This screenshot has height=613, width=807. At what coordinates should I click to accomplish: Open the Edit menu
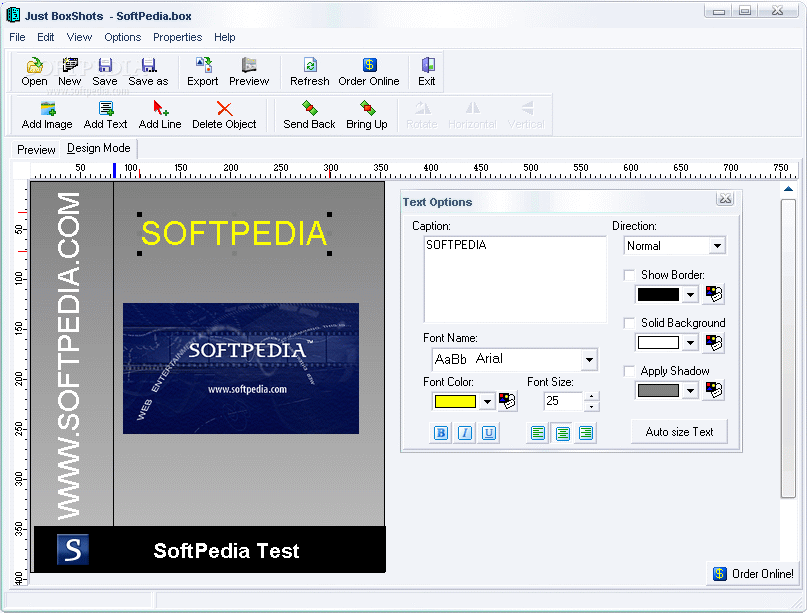pos(46,37)
